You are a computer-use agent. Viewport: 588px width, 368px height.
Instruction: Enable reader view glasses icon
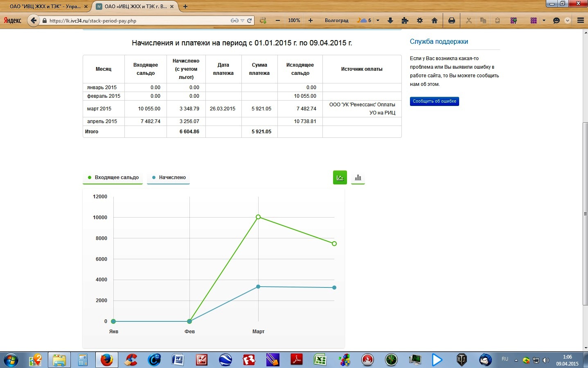pyautogui.click(x=234, y=20)
